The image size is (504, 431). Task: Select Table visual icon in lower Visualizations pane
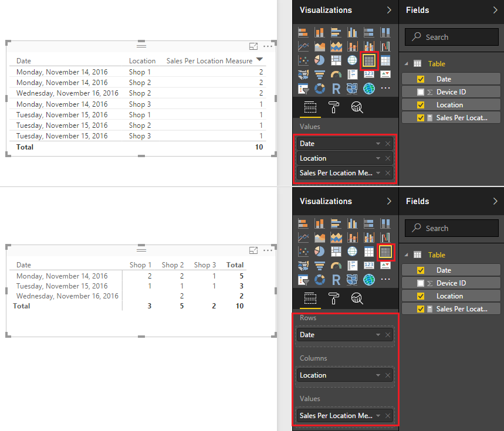point(369,252)
